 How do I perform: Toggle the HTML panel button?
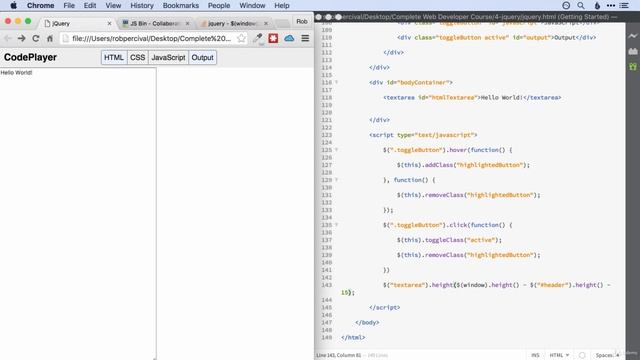114,58
